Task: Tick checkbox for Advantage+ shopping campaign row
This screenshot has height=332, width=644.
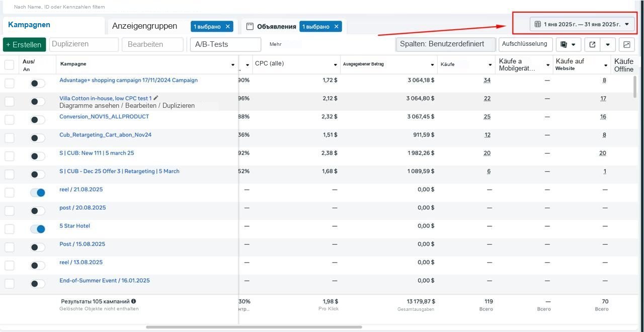Action: point(9,83)
